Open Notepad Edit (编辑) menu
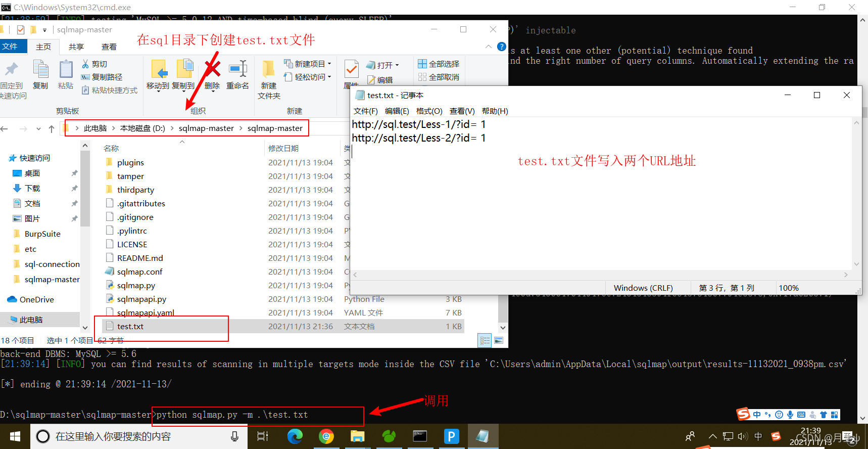 tap(397, 111)
